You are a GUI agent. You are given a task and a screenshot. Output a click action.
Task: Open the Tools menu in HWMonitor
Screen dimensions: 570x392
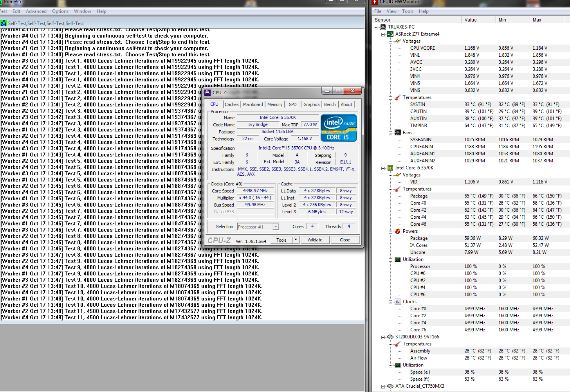[408, 11]
